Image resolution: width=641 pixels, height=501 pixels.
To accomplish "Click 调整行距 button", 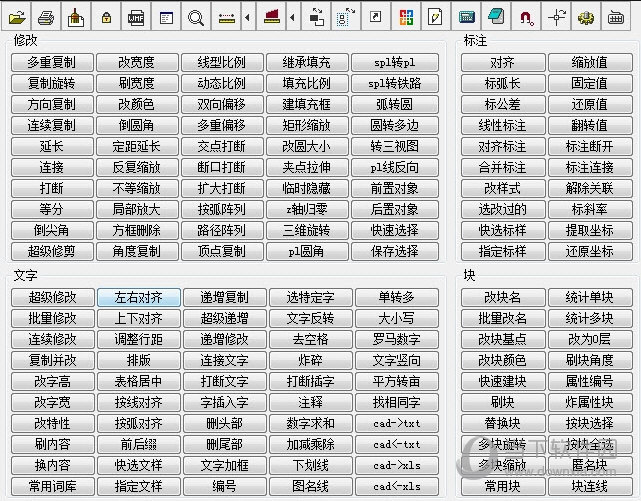I will click(139, 339).
